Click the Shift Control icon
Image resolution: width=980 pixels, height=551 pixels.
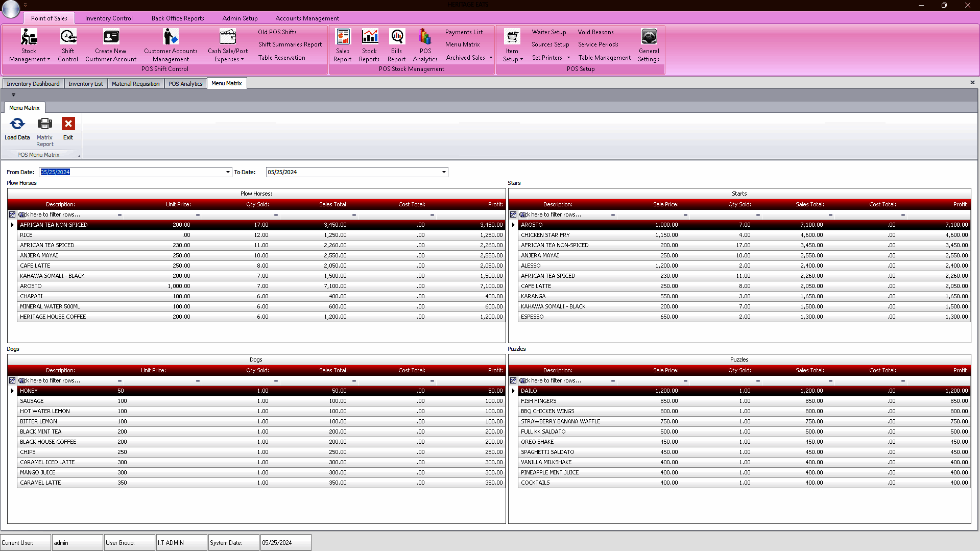(x=68, y=37)
